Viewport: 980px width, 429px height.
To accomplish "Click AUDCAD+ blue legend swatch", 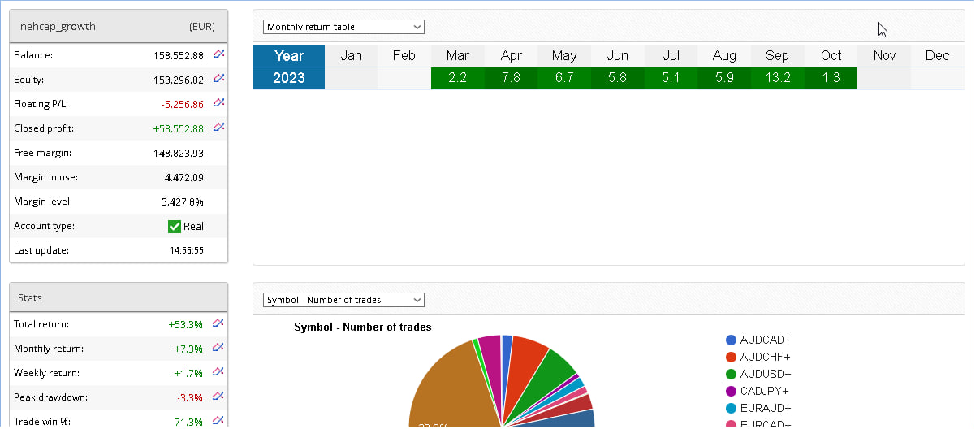I will pos(732,340).
